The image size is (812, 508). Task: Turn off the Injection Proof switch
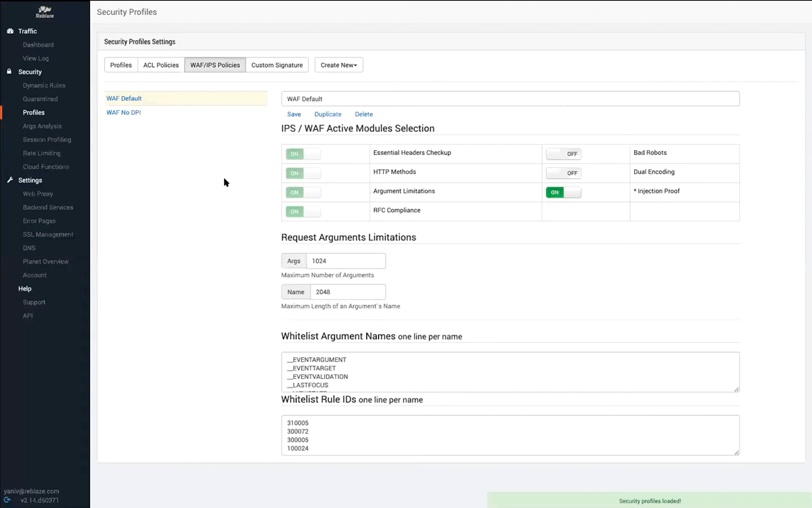563,193
